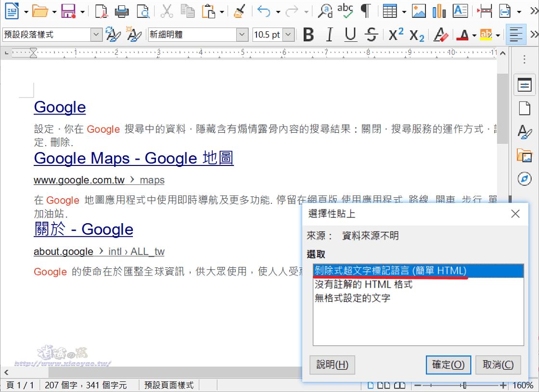Click the Insert Text Box icon
The image size is (539, 392).
460,11
